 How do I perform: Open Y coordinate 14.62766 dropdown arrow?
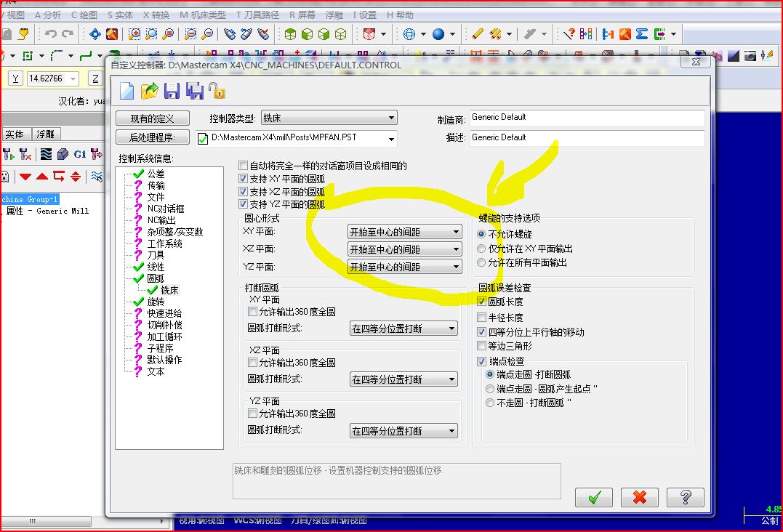[73, 78]
